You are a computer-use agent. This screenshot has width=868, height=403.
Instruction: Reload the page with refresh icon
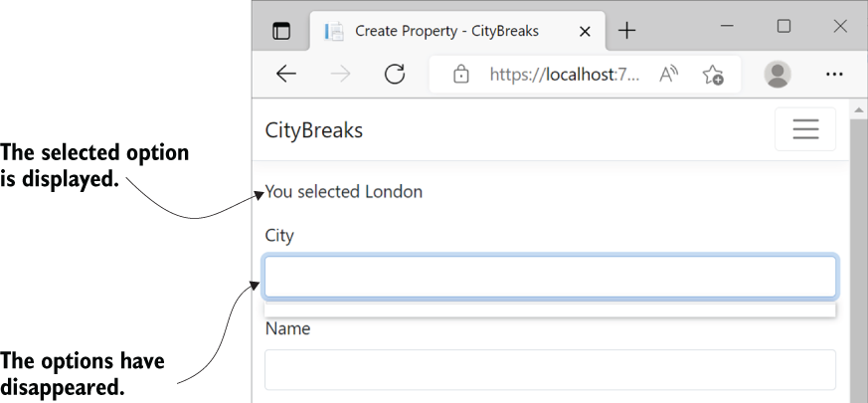(x=395, y=74)
